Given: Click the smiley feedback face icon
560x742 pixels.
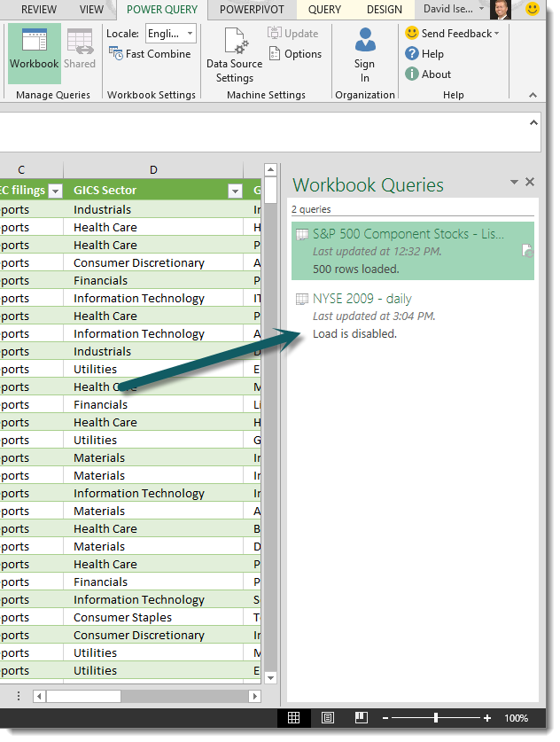Looking at the screenshot, I should (x=533, y=10).
